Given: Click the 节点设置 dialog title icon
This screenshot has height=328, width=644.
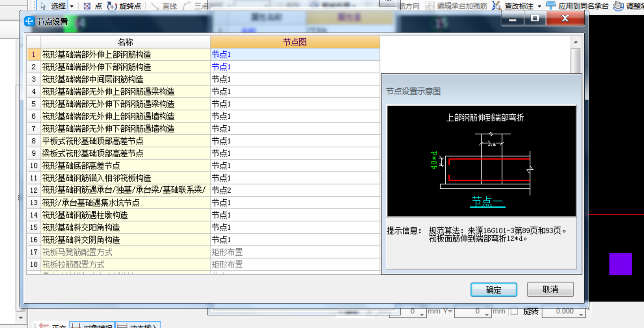Looking at the screenshot, I should pos(29,21).
